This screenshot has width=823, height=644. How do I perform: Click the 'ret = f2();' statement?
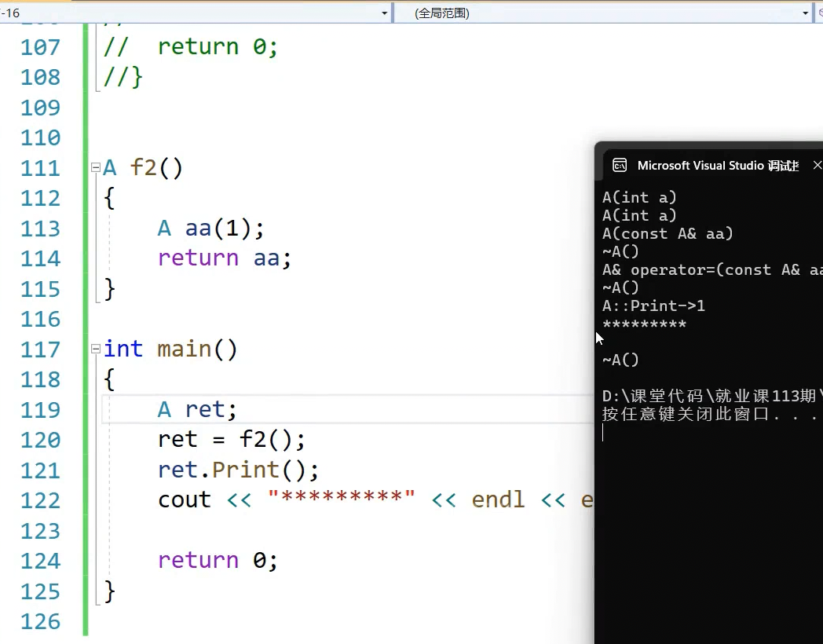(x=231, y=439)
